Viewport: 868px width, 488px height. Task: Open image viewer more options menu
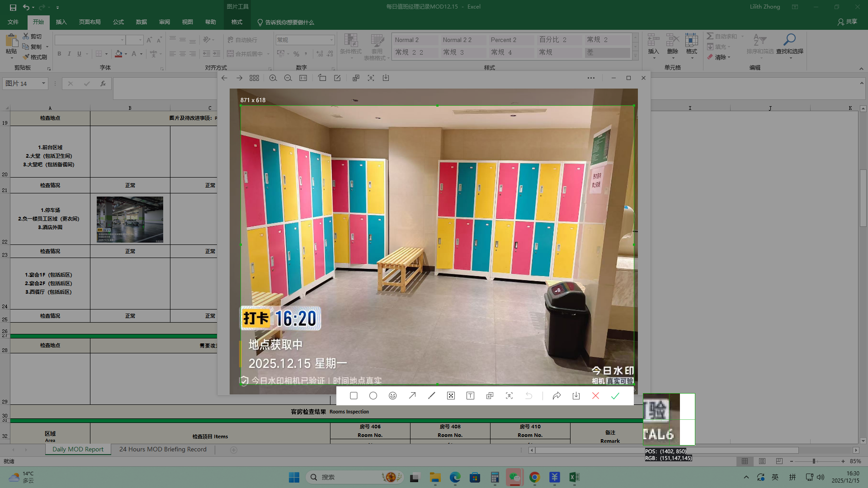click(x=591, y=78)
